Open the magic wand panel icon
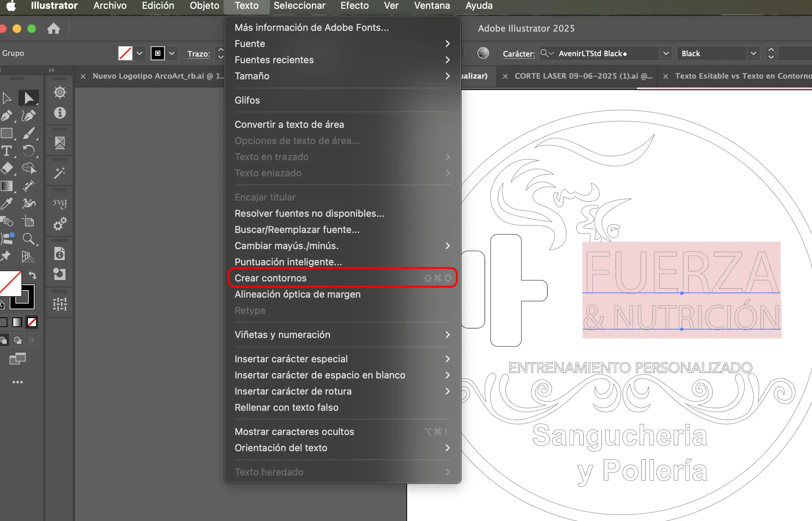The width and height of the screenshot is (812, 521). [60, 173]
